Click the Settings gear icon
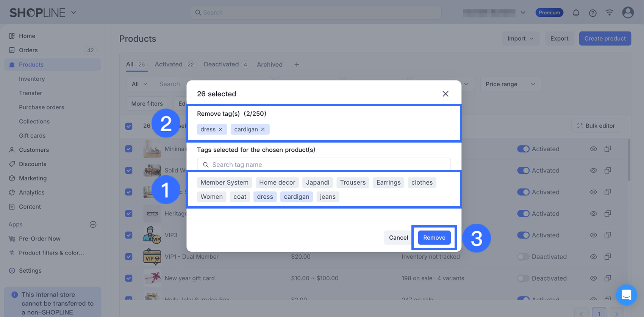 click(12, 271)
